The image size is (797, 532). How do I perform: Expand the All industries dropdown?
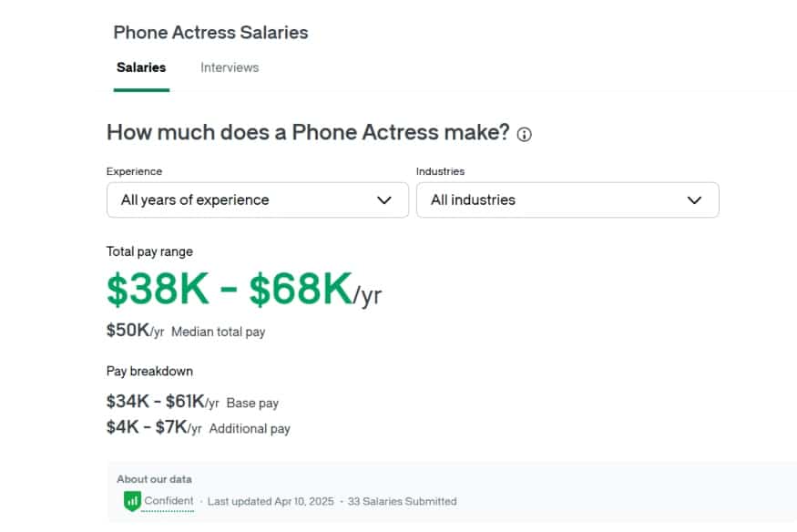coord(567,200)
